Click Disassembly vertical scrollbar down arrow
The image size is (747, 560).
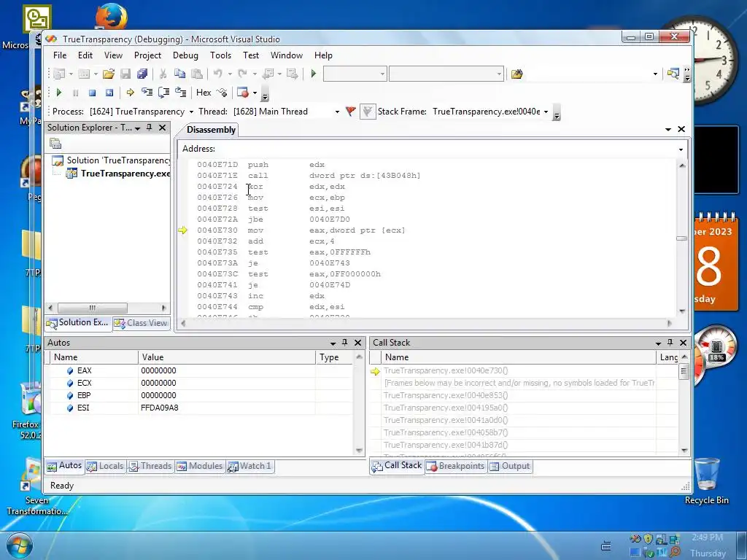click(x=682, y=311)
